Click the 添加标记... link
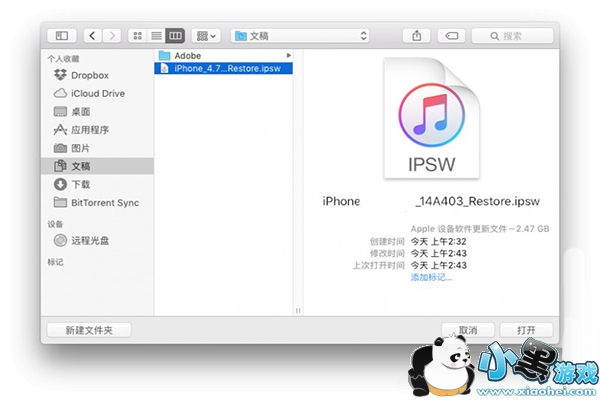Image resolution: width=600 pixels, height=400 pixels. [x=431, y=277]
